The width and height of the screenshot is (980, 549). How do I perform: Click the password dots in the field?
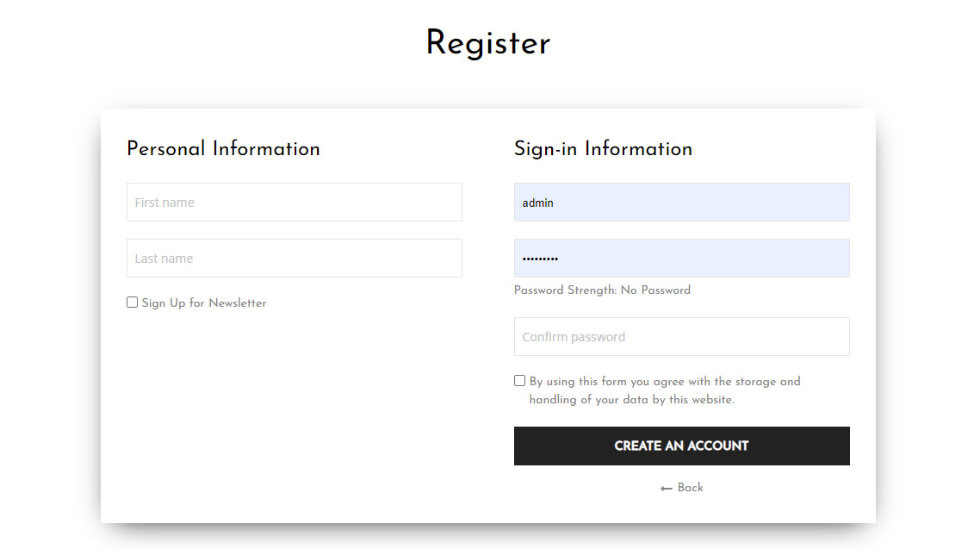(x=540, y=259)
